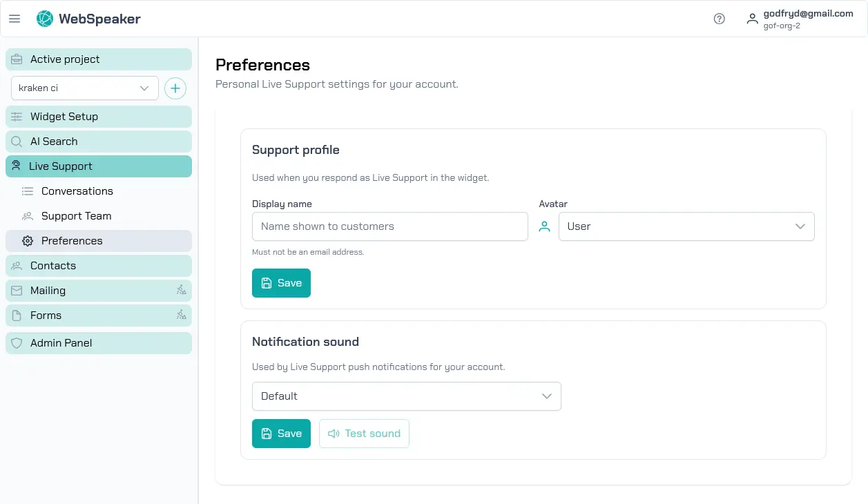Click the speaker icon on Test sound button
This screenshot has width=868, height=504.
click(334, 433)
